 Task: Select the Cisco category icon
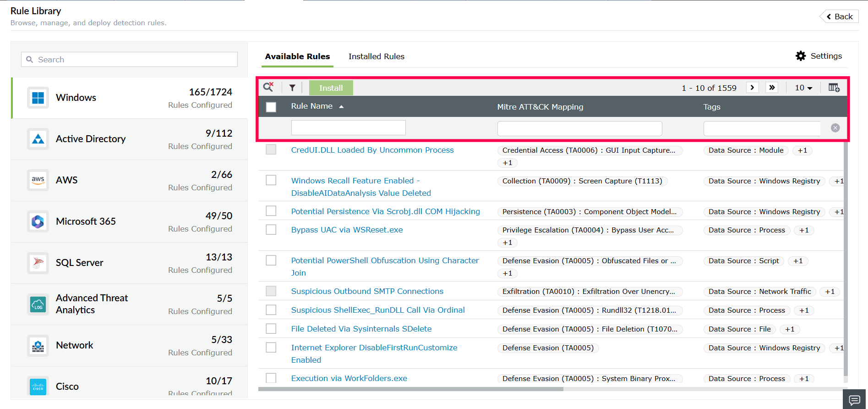point(38,387)
